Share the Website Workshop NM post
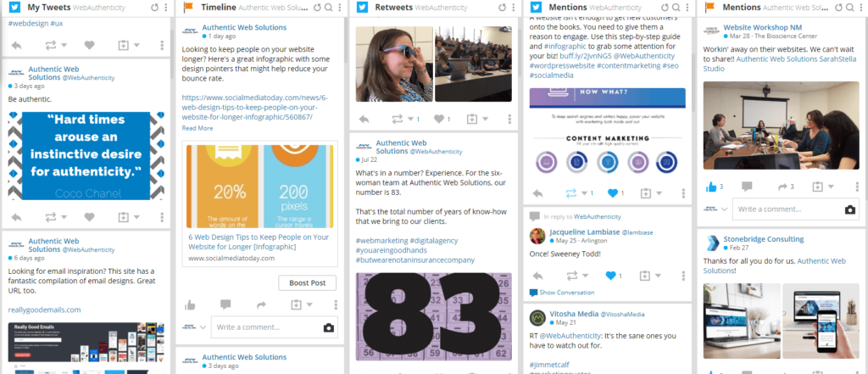The image size is (868, 374). point(782,187)
